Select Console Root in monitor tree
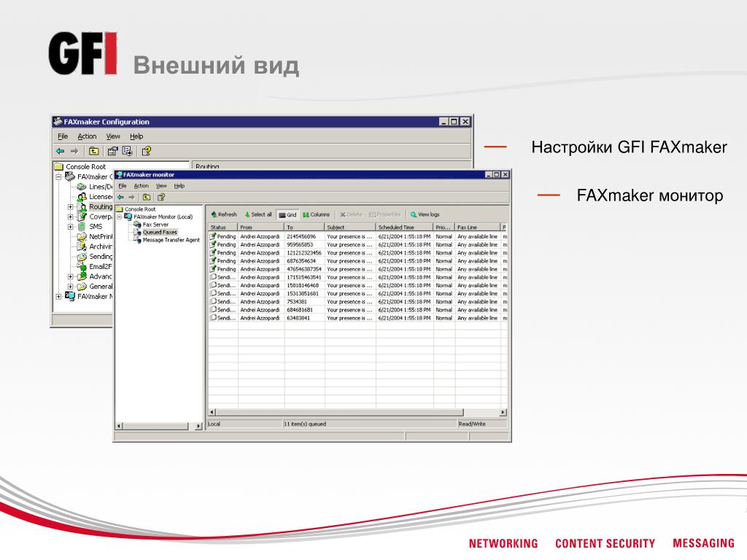The image size is (747, 560). [140, 209]
